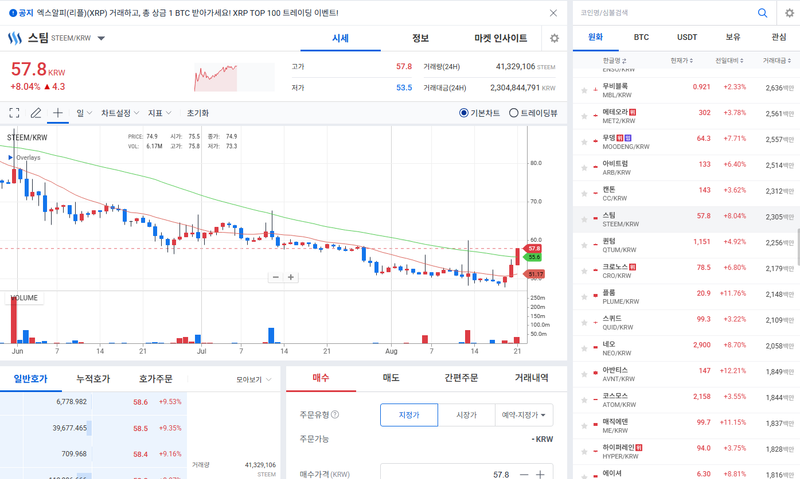Toggle favorite star for 메테오라
Image resolution: width=800 pixels, height=479 pixels.
(584, 116)
